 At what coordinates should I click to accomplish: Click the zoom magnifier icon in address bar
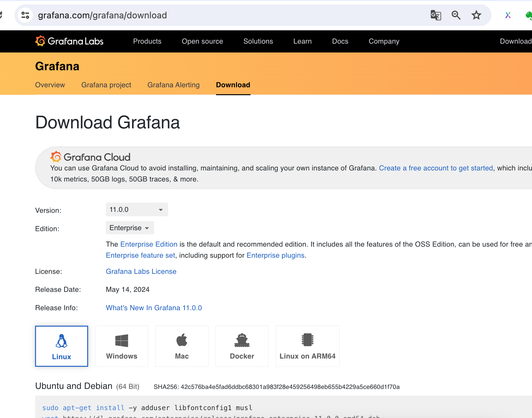point(456,15)
